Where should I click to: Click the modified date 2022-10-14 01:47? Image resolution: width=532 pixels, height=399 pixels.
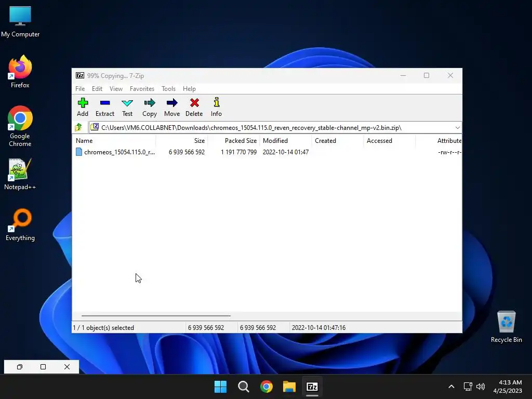pyautogui.click(x=286, y=152)
